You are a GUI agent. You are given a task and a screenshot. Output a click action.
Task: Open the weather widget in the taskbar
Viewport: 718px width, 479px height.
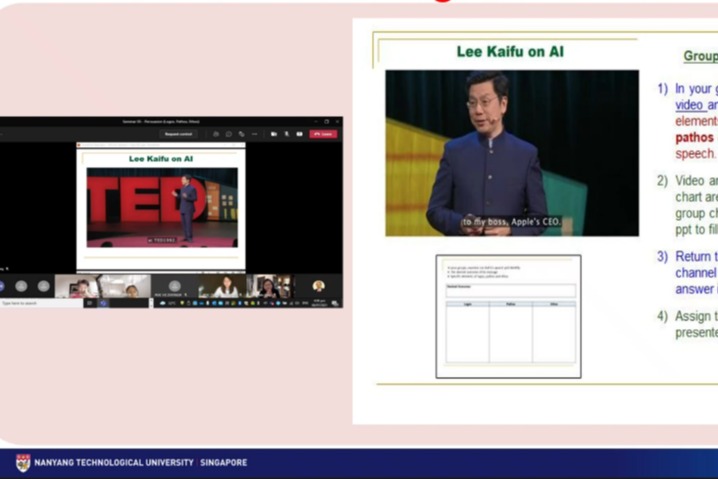(165, 303)
